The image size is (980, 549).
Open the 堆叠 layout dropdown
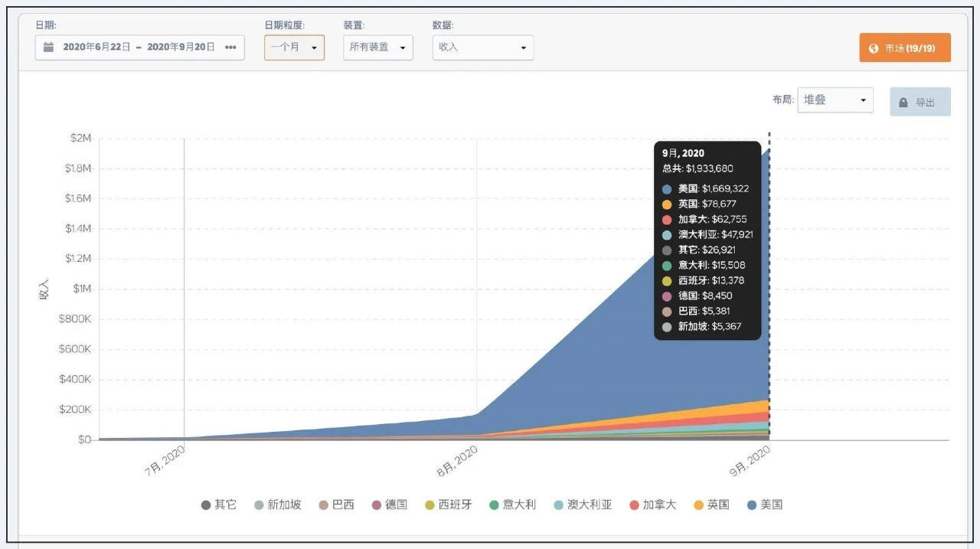tap(835, 100)
